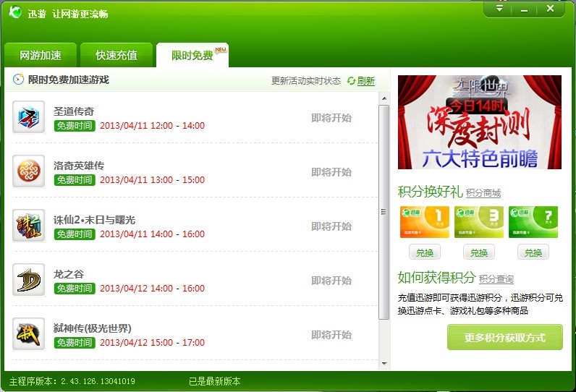Click the game list scroll up arrow

point(384,98)
